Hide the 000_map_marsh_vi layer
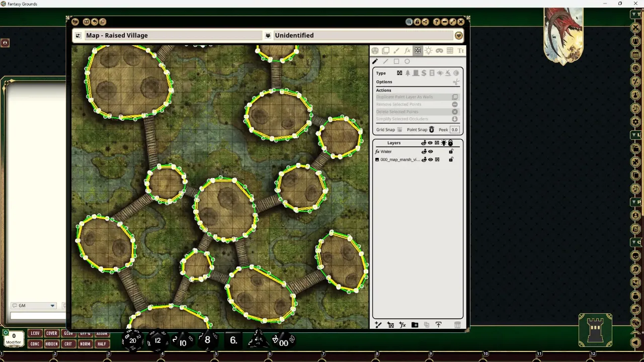Screen dimensions: 644x362 click(x=430, y=159)
